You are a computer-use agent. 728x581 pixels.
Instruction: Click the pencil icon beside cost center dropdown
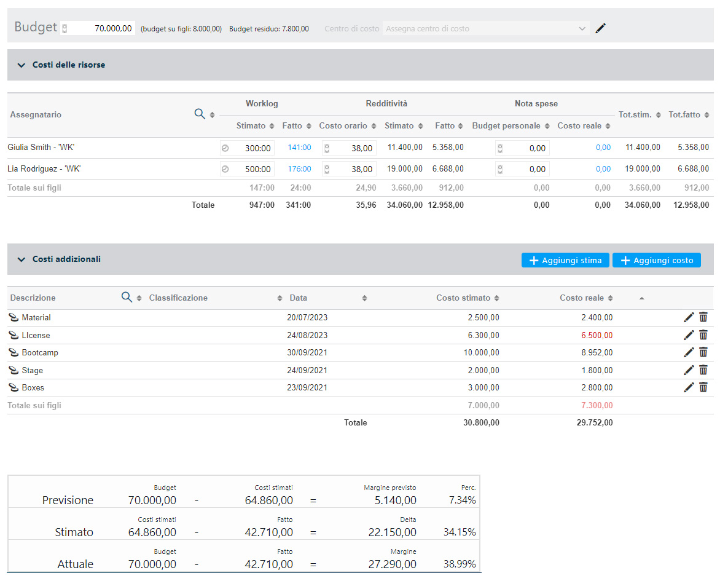click(600, 28)
